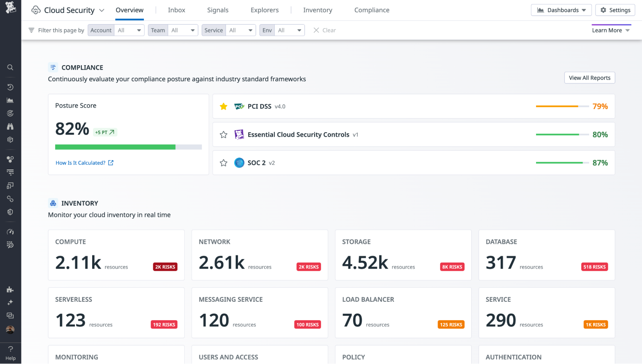642x364 pixels.
Task: Open the How Is It Calculated link
Action: pyautogui.click(x=81, y=163)
